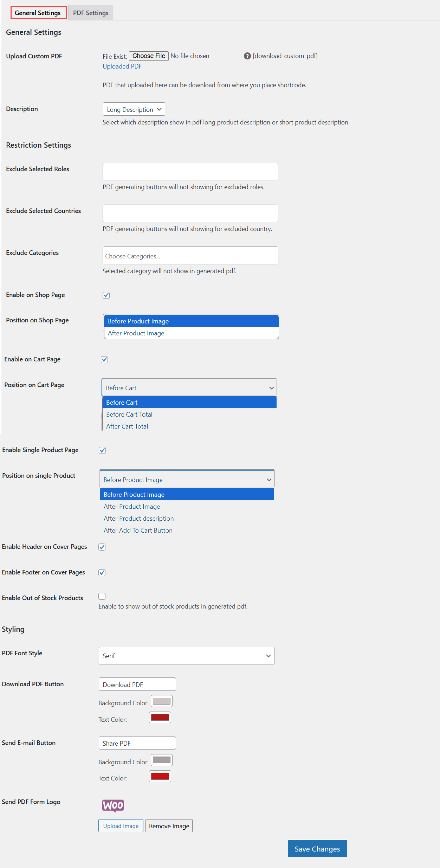Click Choose File to upload custom PDF
This screenshot has width=440, height=868.
149,56
